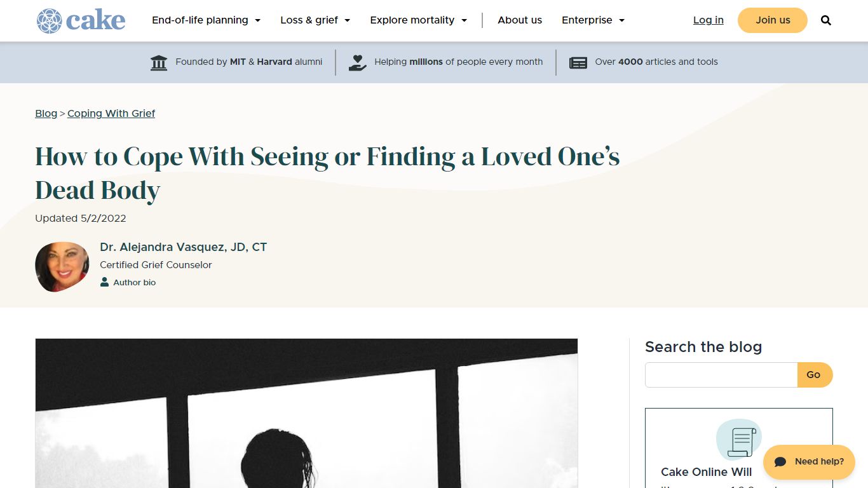Click Over 4000 articles and tools text
The width and height of the screenshot is (868, 488).
click(x=656, y=62)
